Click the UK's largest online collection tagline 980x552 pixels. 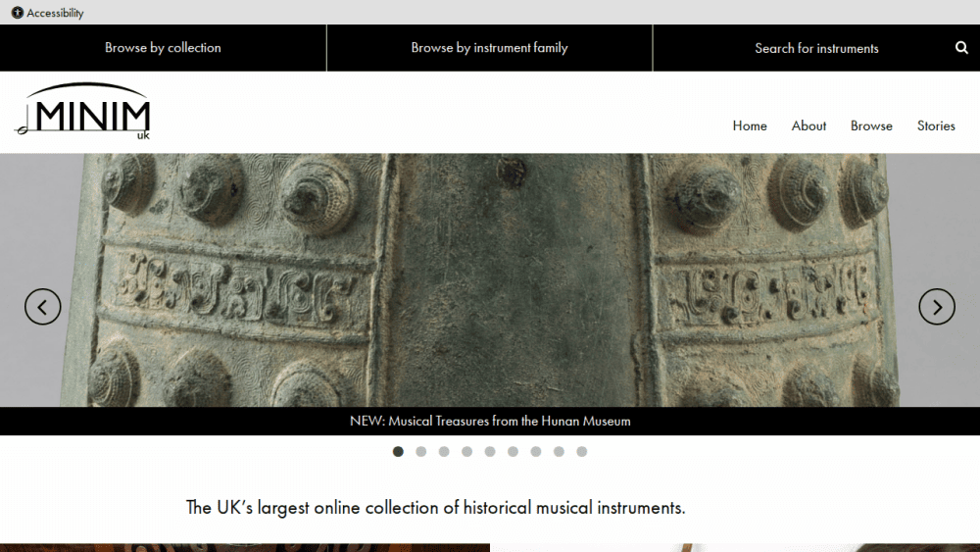pos(436,507)
